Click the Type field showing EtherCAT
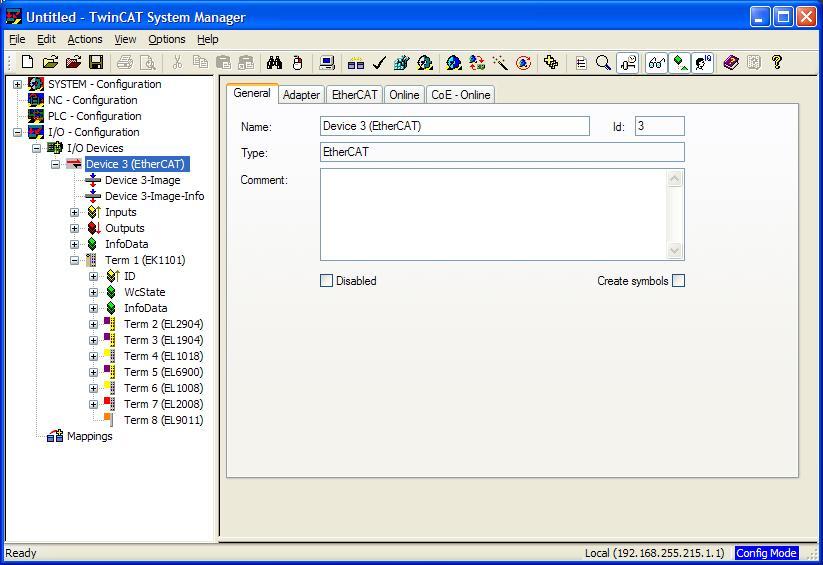The width and height of the screenshot is (823, 565). (x=502, y=152)
